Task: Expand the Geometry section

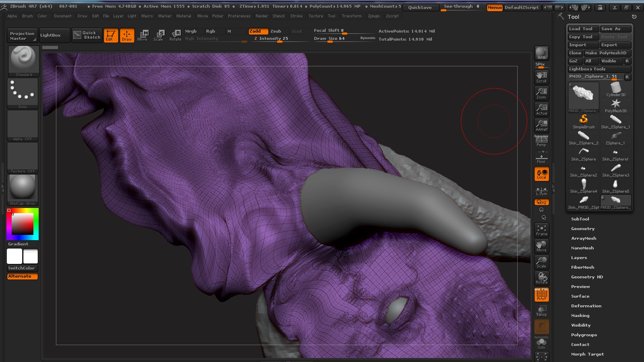Action: pos(582,229)
